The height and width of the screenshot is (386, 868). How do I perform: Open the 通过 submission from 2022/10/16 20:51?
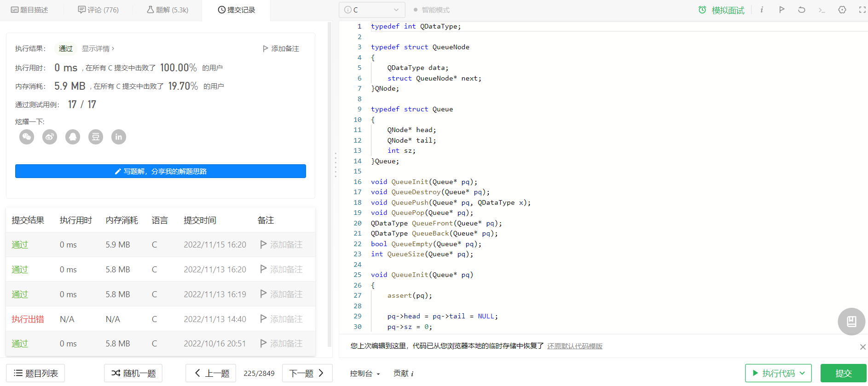[20, 344]
